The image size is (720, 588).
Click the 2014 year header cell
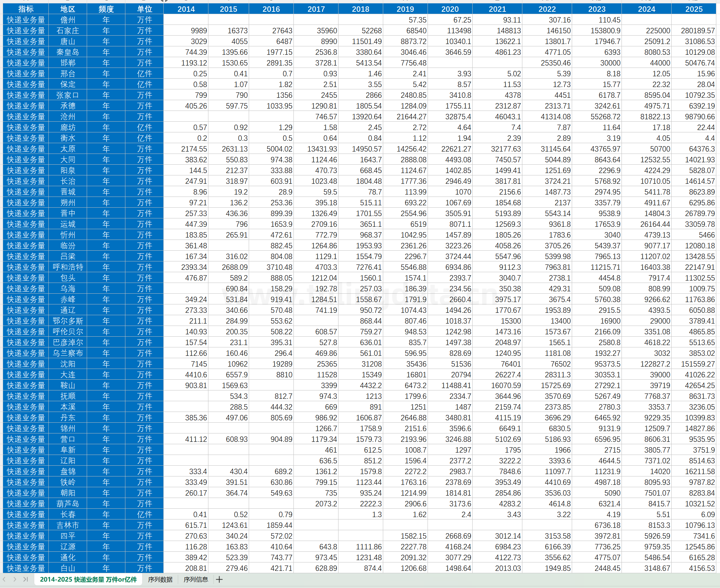[186, 9]
